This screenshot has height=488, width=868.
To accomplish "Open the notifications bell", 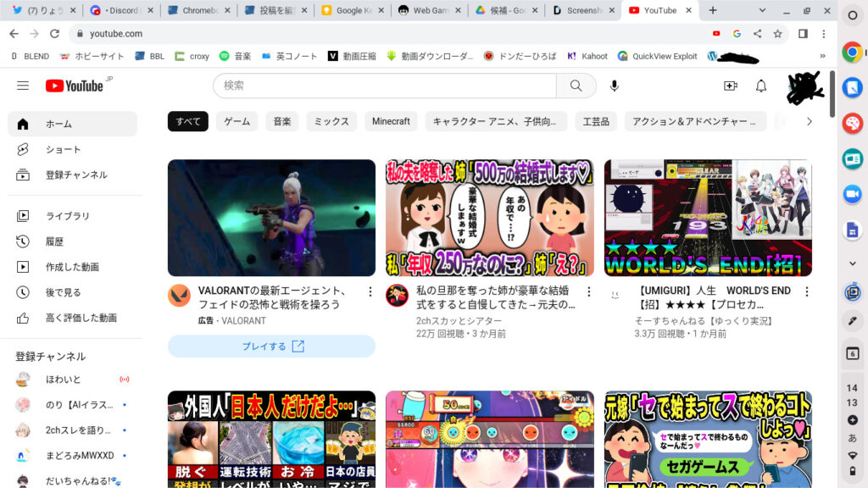I will (x=761, y=86).
